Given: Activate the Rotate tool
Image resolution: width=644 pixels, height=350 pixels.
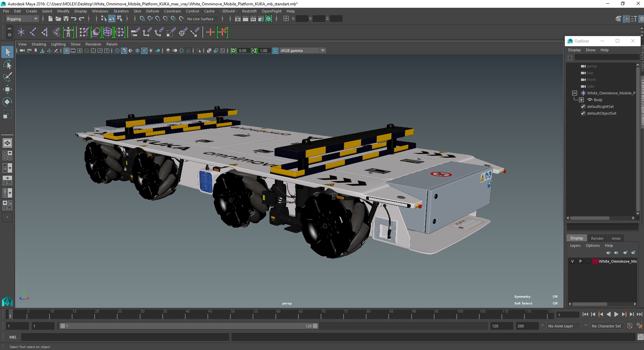Looking at the screenshot, I should 7,102.
